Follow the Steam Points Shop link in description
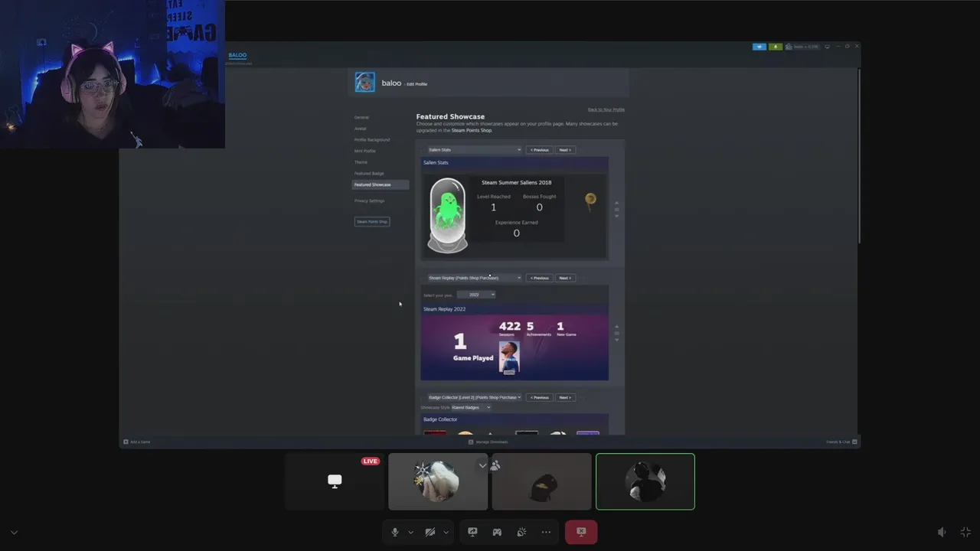Screen dimensions: 980x551 [x=472, y=130]
